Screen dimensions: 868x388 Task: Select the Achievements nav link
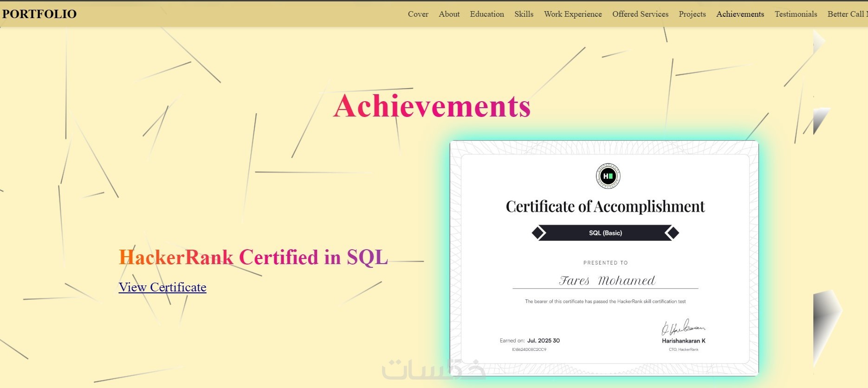pyautogui.click(x=740, y=14)
